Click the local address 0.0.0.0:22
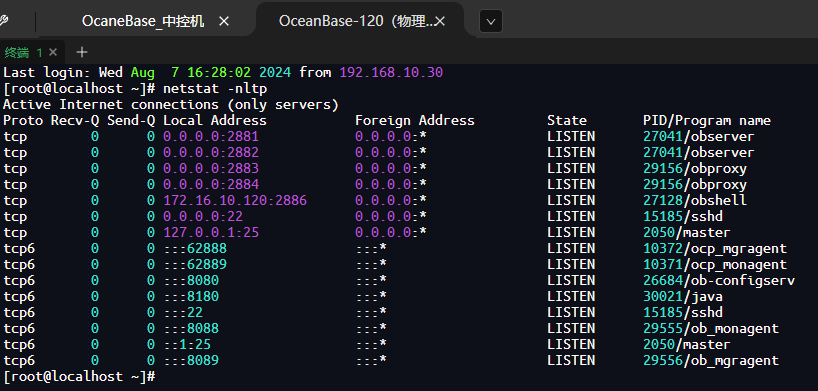This screenshot has width=818, height=391. 203,216
